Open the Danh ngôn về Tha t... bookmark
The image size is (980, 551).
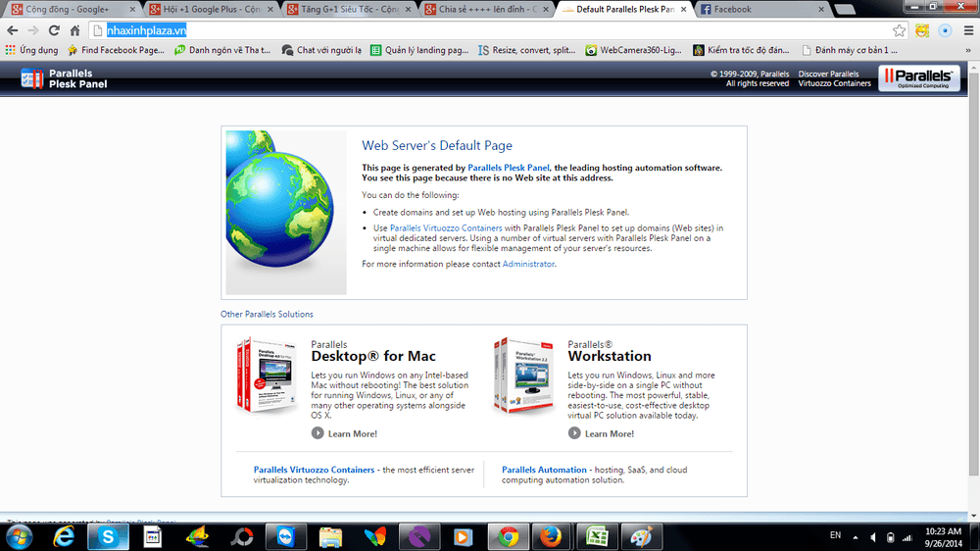click(222, 50)
